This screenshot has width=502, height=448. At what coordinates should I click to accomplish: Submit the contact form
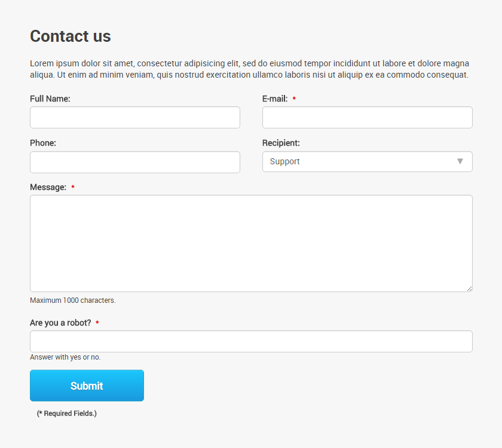click(x=87, y=386)
